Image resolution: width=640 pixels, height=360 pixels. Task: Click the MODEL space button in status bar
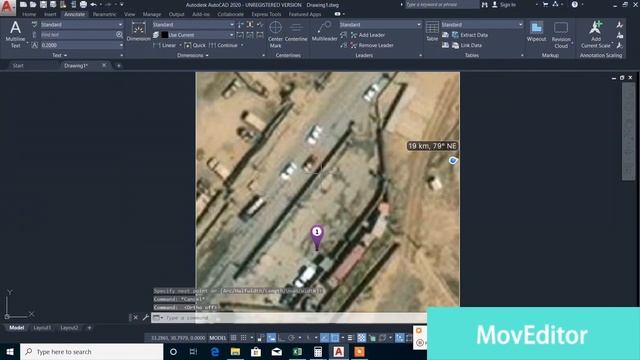[x=218, y=338]
